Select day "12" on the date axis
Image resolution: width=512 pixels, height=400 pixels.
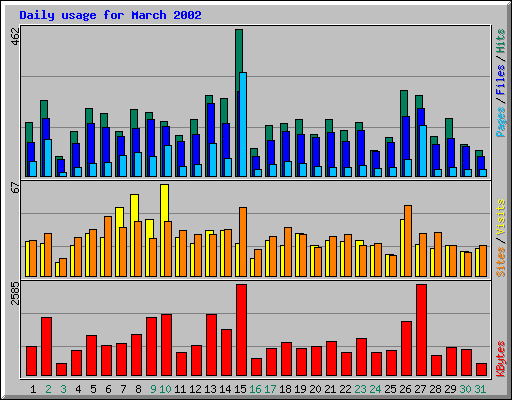tap(195, 389)
